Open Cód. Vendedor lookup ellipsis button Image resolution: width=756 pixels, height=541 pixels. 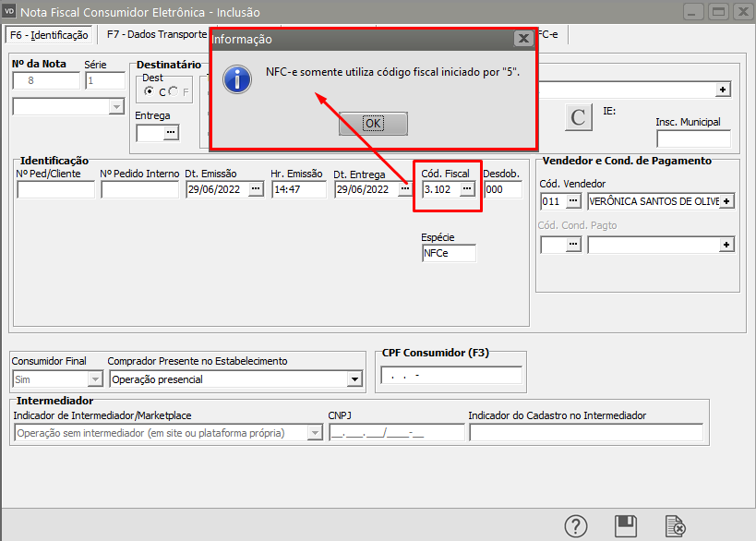573,200
